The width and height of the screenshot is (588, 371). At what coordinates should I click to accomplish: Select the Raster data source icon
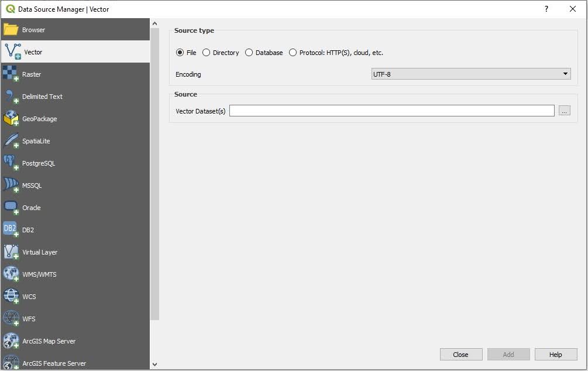tap(11, 74)
